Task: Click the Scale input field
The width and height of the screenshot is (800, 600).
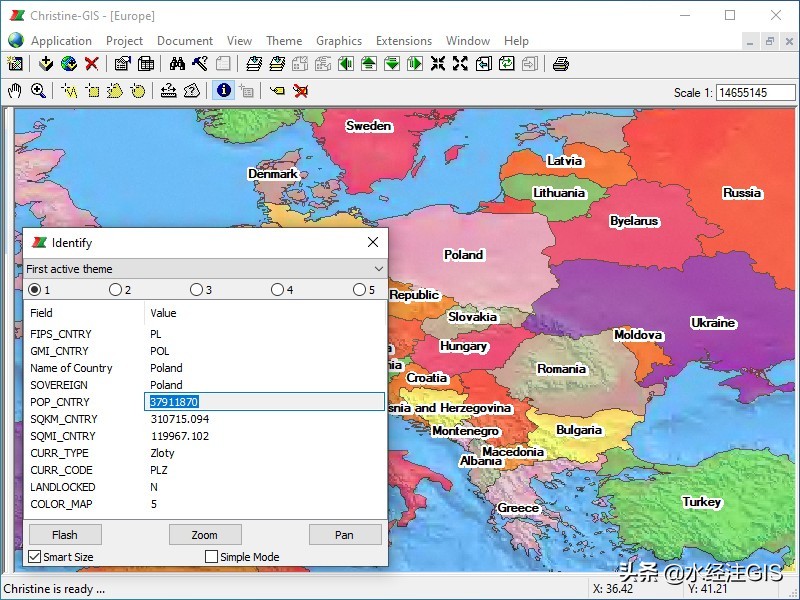Action: [x=755, y=92]
